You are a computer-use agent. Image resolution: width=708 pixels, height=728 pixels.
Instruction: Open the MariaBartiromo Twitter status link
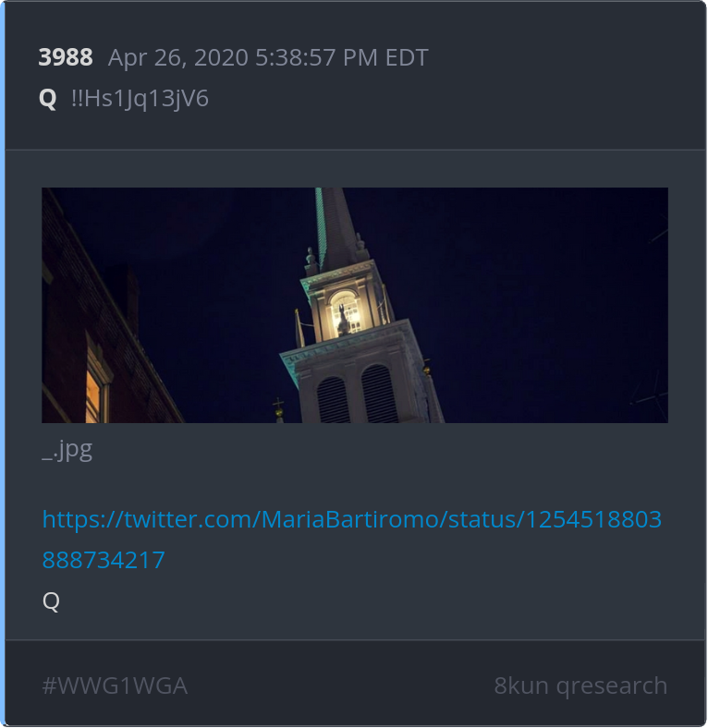coord(351,539)
